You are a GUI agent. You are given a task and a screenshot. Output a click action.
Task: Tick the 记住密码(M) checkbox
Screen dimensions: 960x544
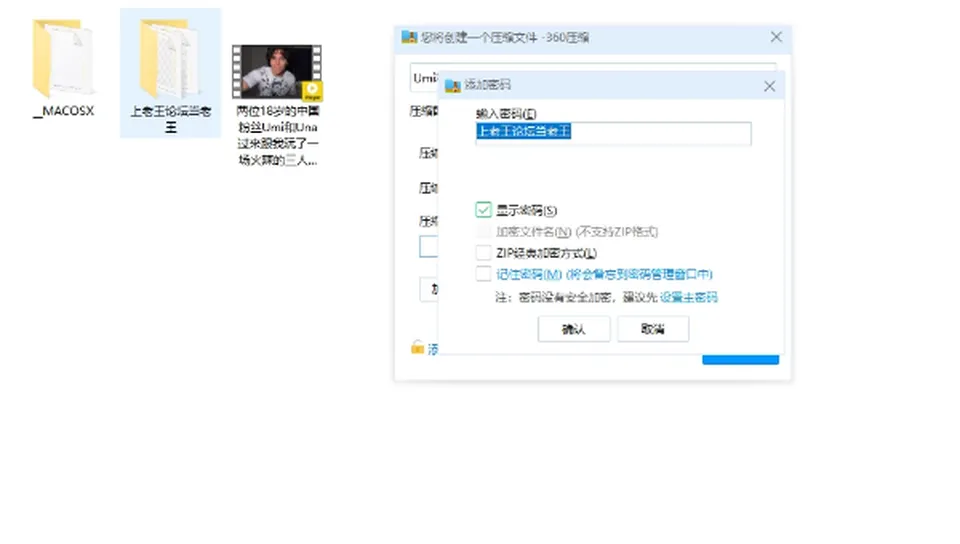click(x=483, y=274)
